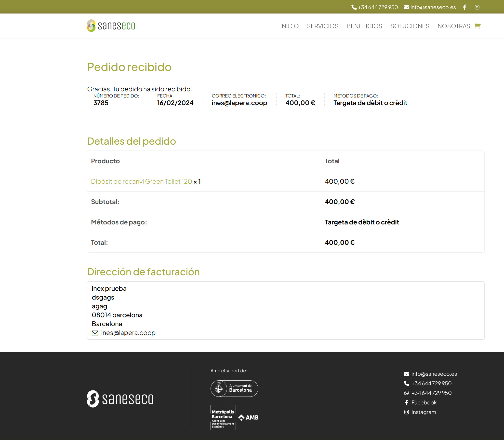504x440 pixels.
Task: Navigate to SOLUCIONES
Action: coord(410,26)
